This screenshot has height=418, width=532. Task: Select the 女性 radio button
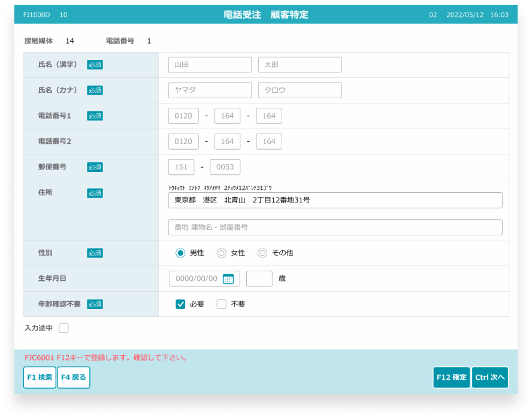(x=221, y=253)
